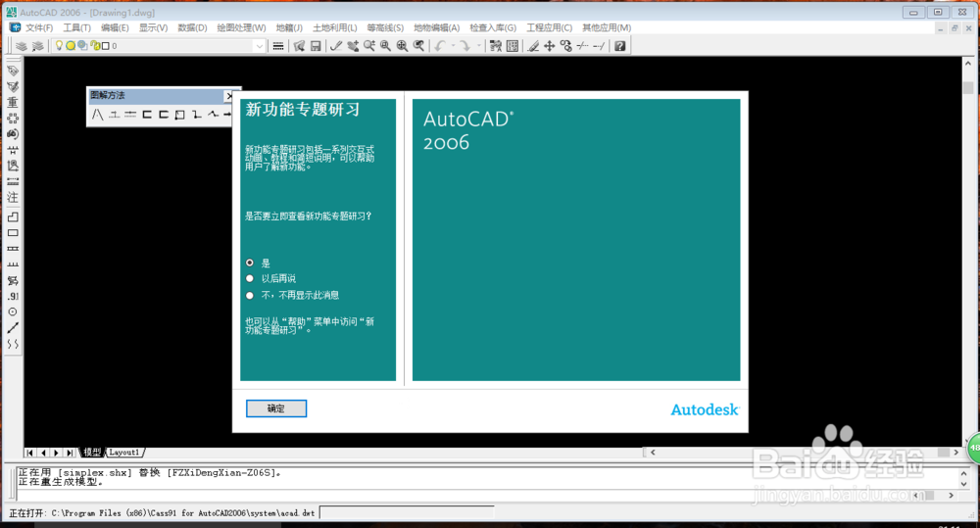Click the pencil edit icon in toolbar
The image size is (980, 528).
(x=532, y=46)
